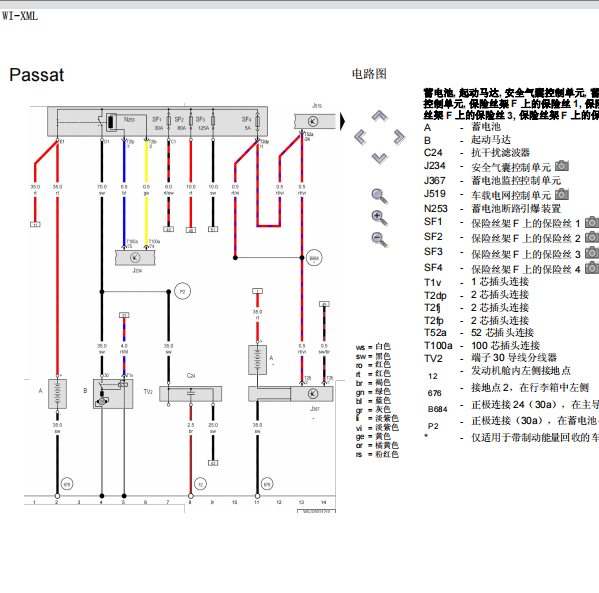Viewport: 599px width, 593px height.
Task: Click the pan right arrow icon
Action: pos(399,137)
